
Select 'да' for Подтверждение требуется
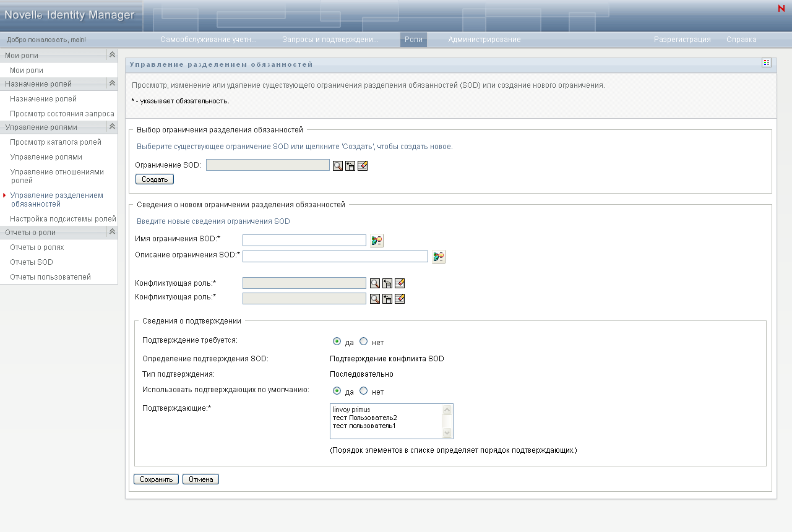pos(337,341)
